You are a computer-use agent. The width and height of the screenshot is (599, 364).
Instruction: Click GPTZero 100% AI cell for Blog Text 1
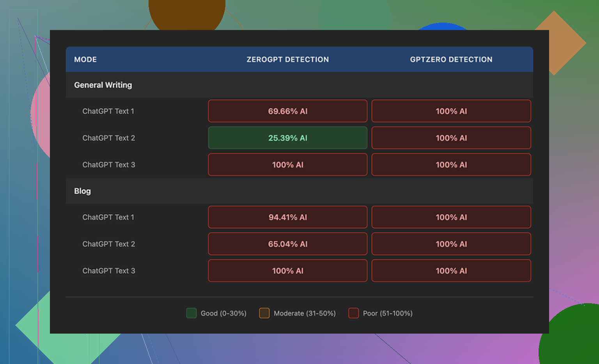pyautogui.click(x=451, y=217)
